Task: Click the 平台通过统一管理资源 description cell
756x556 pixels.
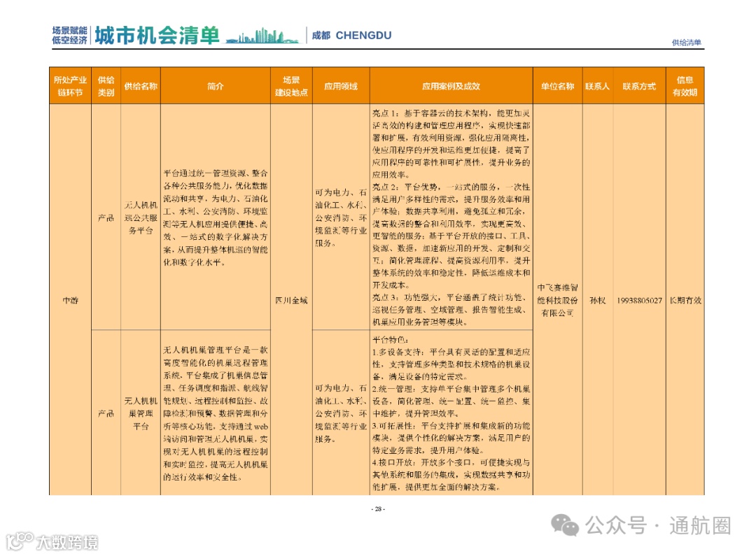Action: click(216, 218)
